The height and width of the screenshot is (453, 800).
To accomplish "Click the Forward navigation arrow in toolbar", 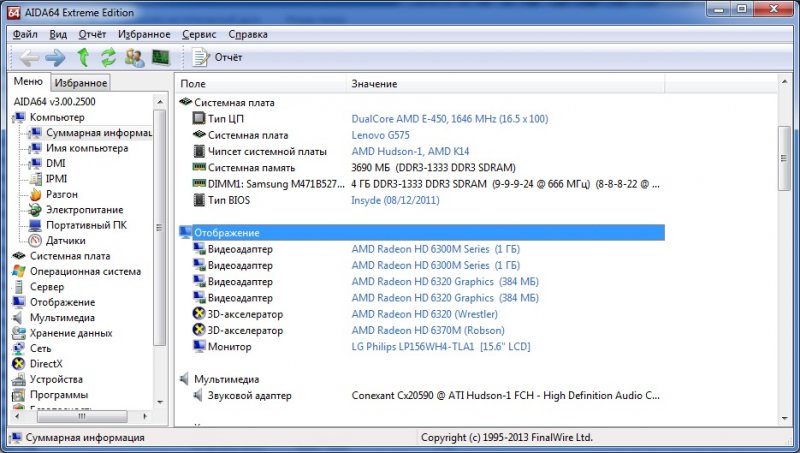I will click(55, 57).
